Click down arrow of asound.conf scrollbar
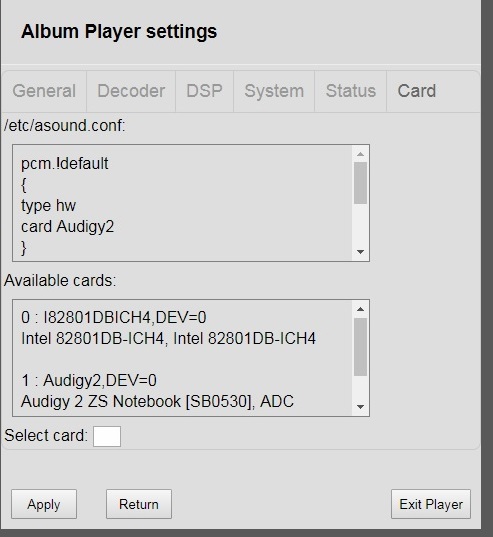Image resolution: width=493 pixels, height=537 pixels. click(x=360, y=252)
